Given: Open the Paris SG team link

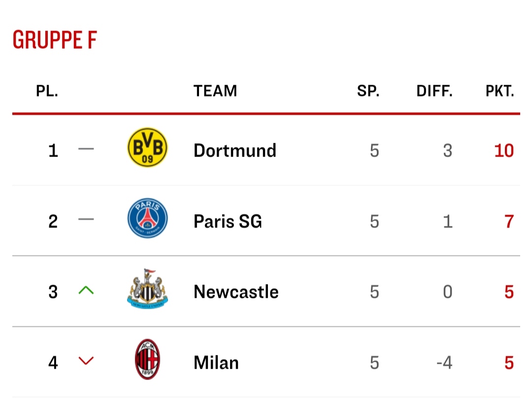Looking at the screenshot, I should [x=228, y=221].
